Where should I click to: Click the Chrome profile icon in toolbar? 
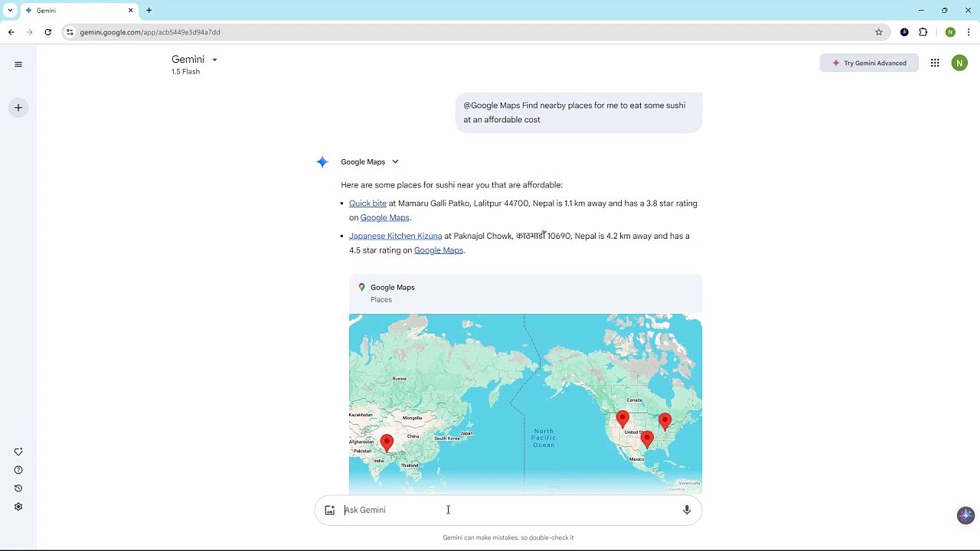point(950,32)
